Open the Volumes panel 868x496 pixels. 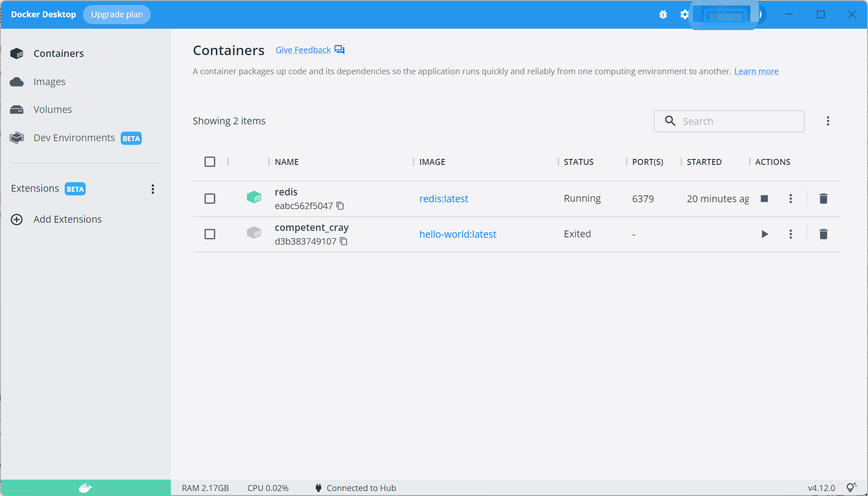click(x=52, y=109)
